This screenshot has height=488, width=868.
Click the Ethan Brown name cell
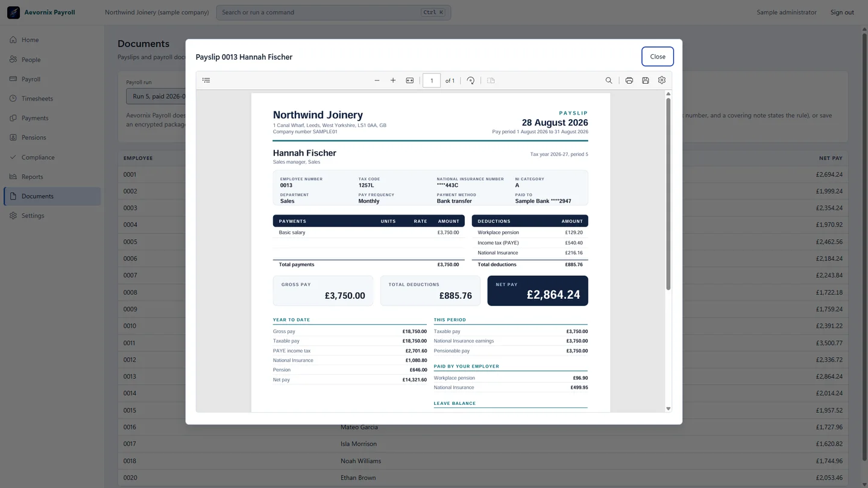pos(358,478)
